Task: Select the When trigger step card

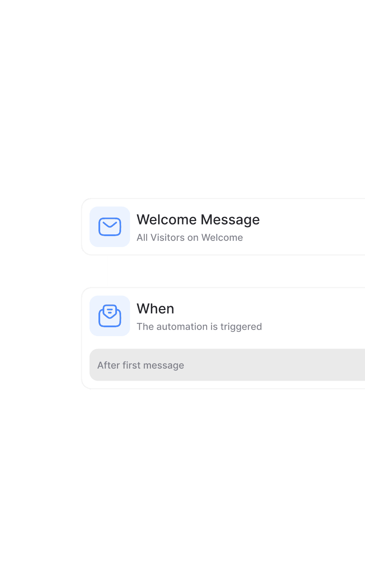Action: pos(223,338)
